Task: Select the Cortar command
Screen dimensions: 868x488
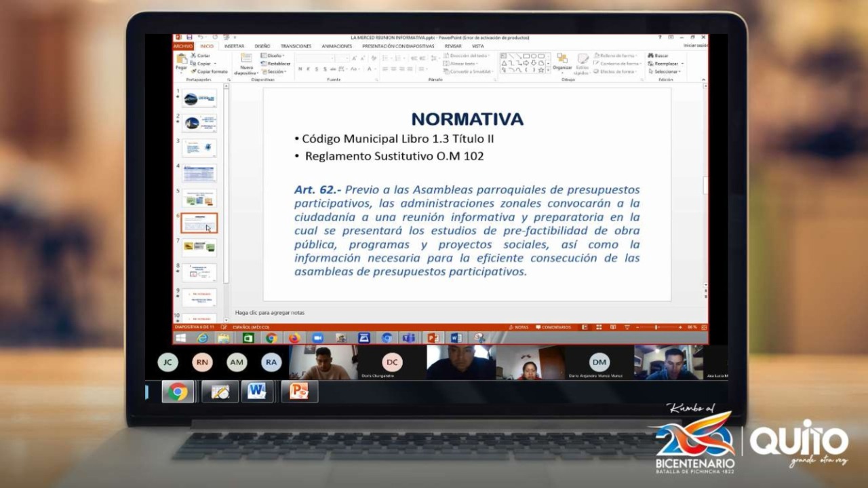Action: click(201, 56)
